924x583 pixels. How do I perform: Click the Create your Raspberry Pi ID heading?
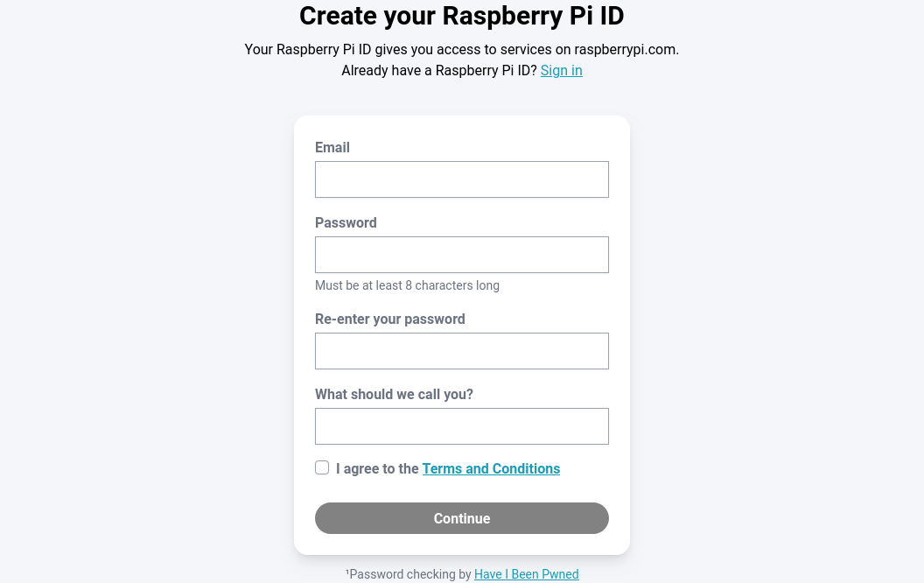point(461,16)
